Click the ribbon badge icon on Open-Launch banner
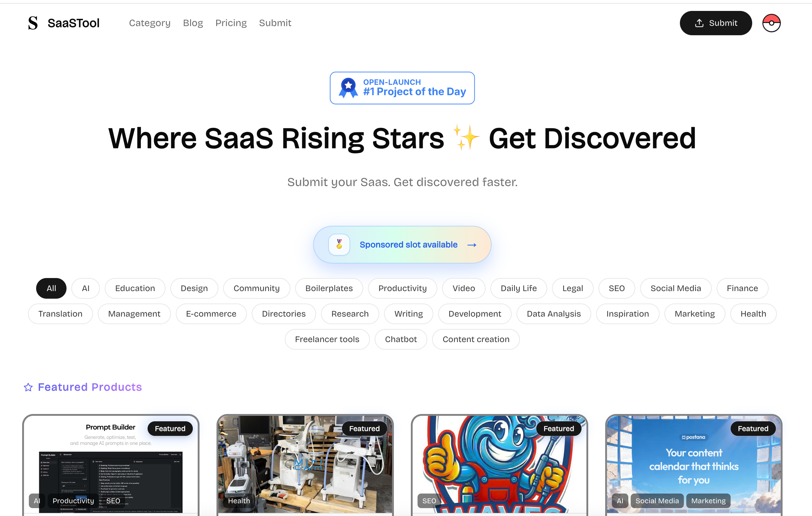Viewport: 812px width, 516px height. coord(348,88)
